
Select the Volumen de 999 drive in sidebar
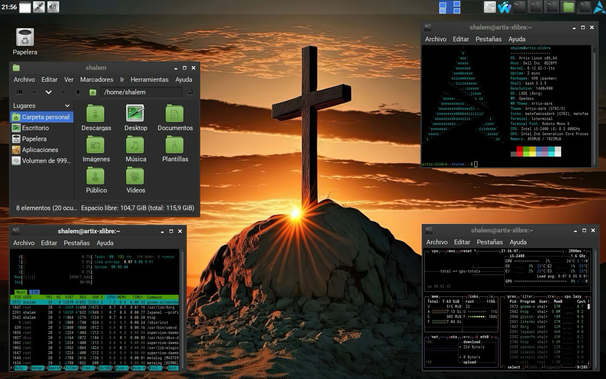point(42,161)
